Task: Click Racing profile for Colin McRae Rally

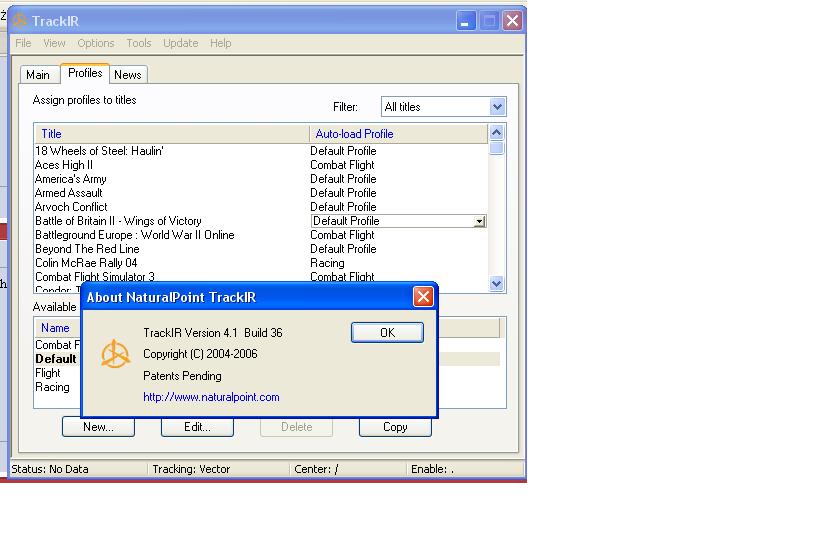Action: point(327,263)
